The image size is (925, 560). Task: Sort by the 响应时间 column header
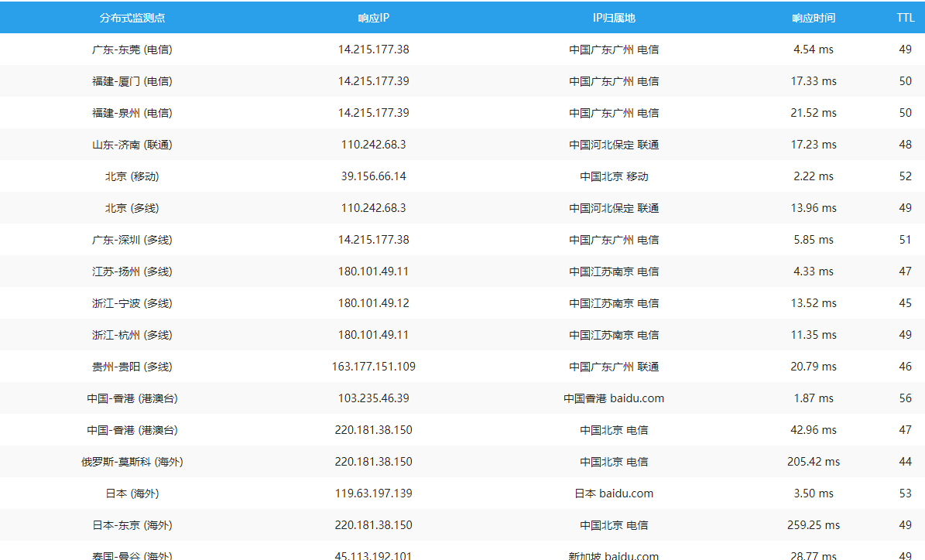click(813, 18)
